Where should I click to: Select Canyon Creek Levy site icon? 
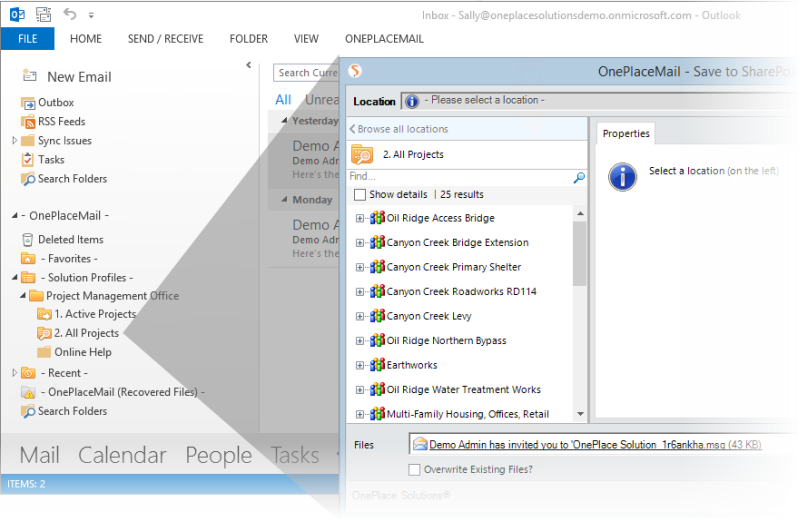coord(377,315)
